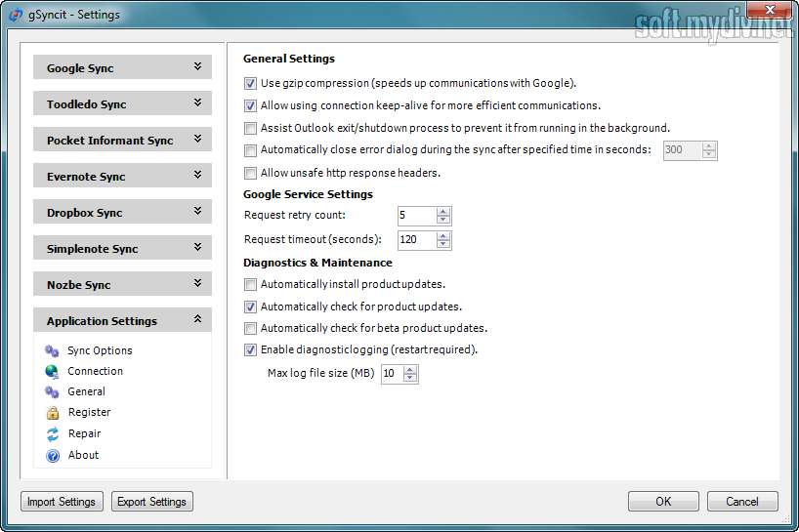This screenshot has height=532, width=799.
Task: Decrease request timeout seconds
Action: tap(443, 244)
